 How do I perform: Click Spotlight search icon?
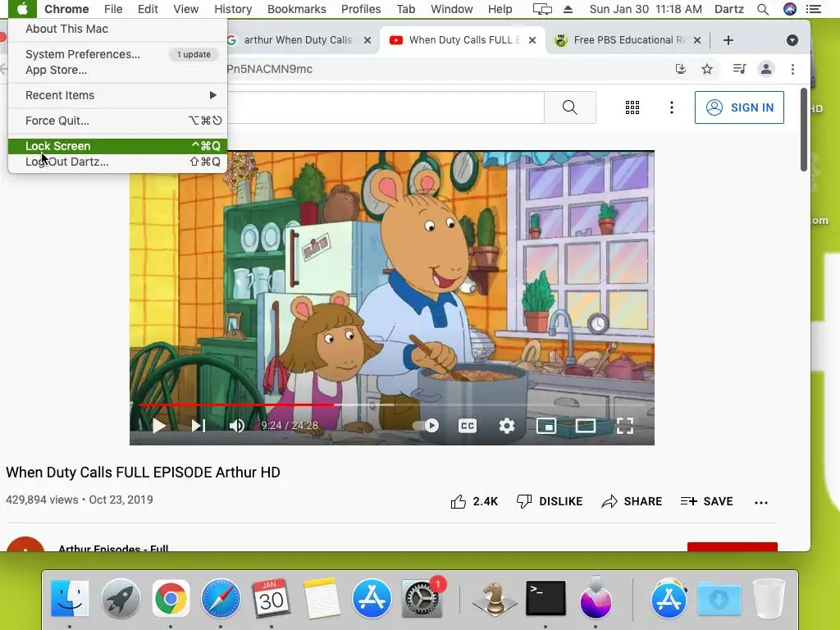762,9
